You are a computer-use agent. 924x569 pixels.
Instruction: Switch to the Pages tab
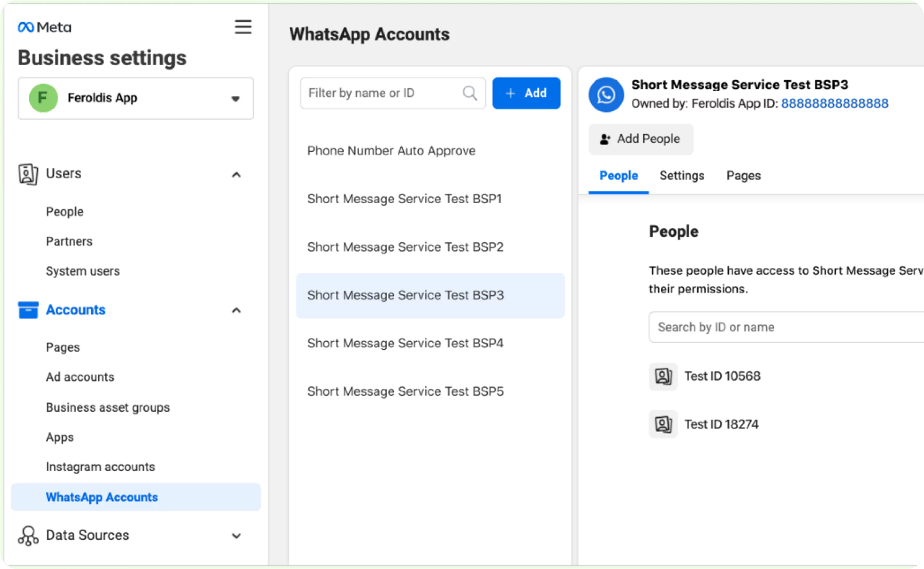pos(743,176)
